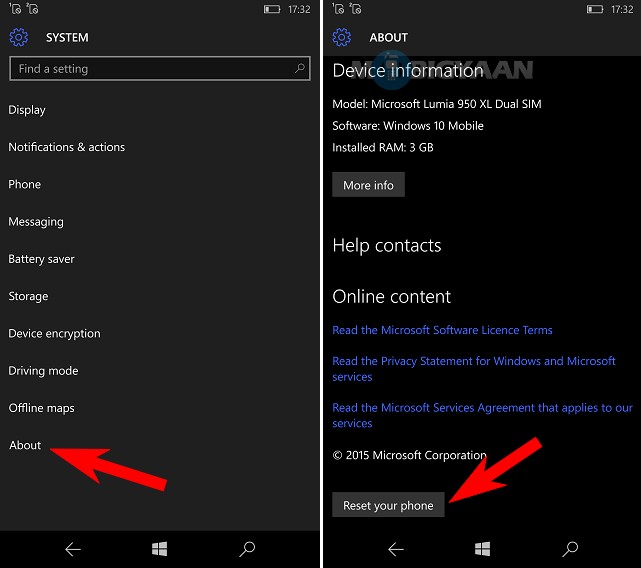641x568 pixels.
Task: Click the Help contacts heading
Action: [387, 246]
